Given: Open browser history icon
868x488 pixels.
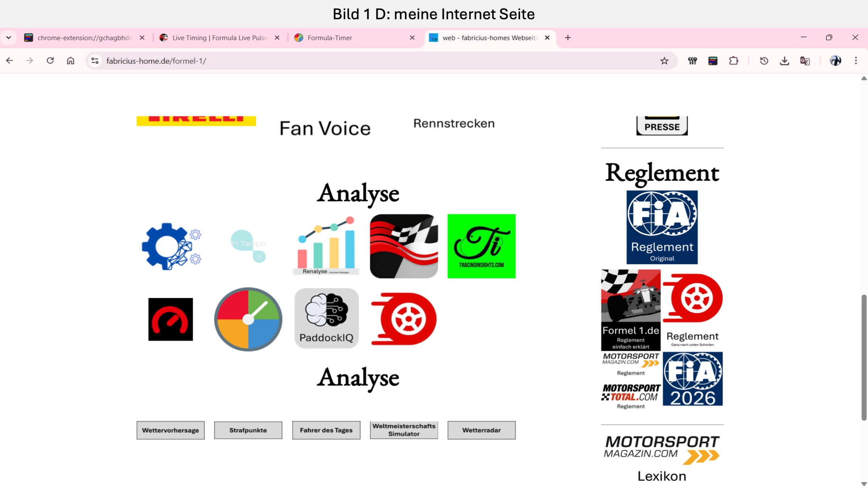Looking at the screenshot, I should tap(764, 61).
